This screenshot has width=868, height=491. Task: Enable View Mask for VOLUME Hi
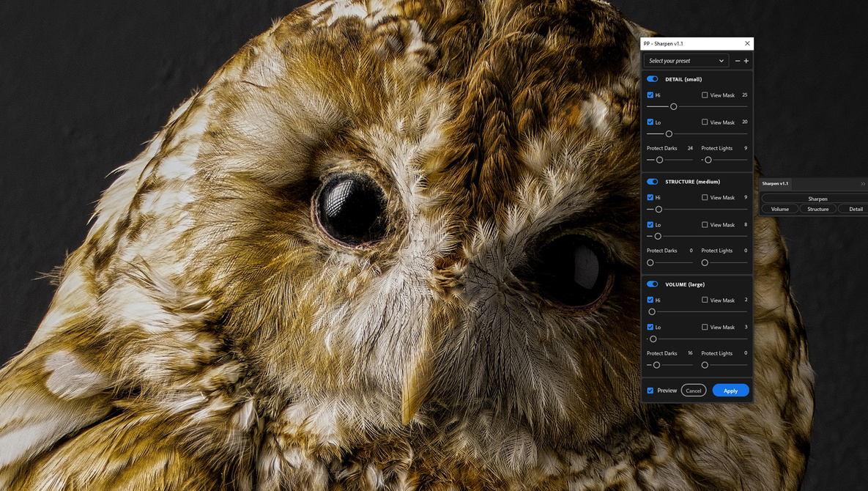705,300
